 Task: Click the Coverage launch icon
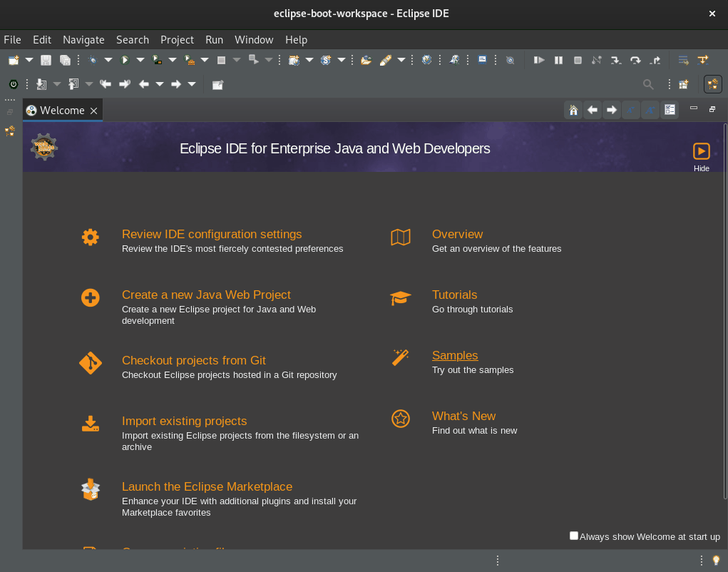coord(158,60)
